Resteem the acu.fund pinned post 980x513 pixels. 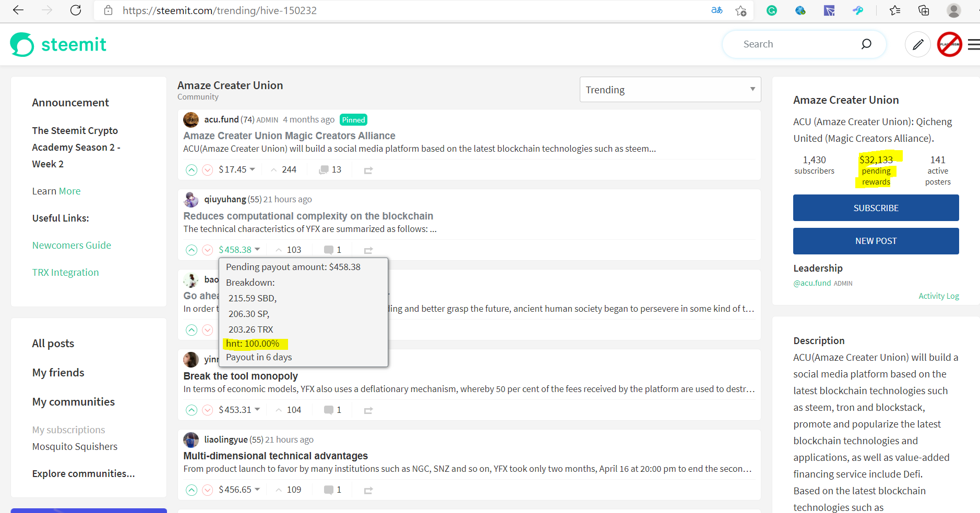368,170
